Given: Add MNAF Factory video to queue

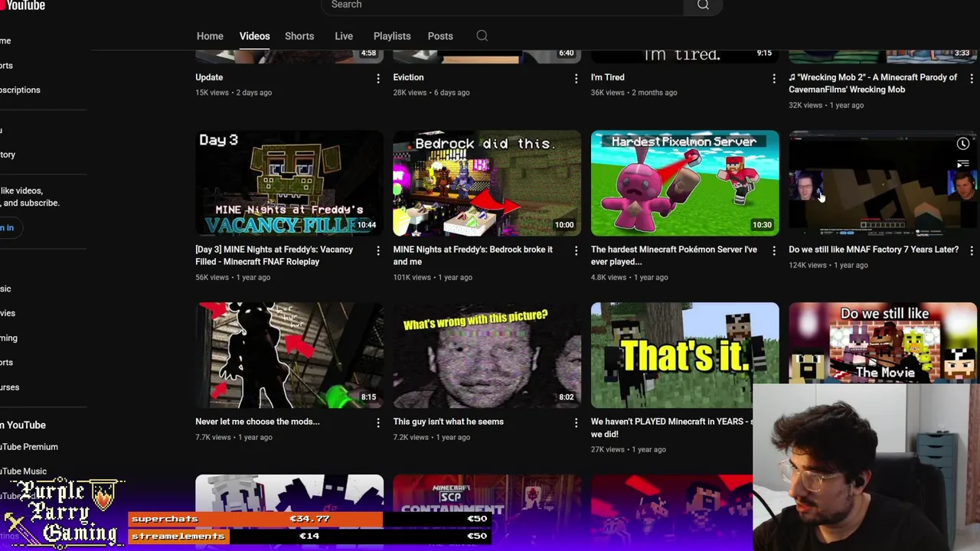Looking at the screenshot, I should (x=963, y=164).
